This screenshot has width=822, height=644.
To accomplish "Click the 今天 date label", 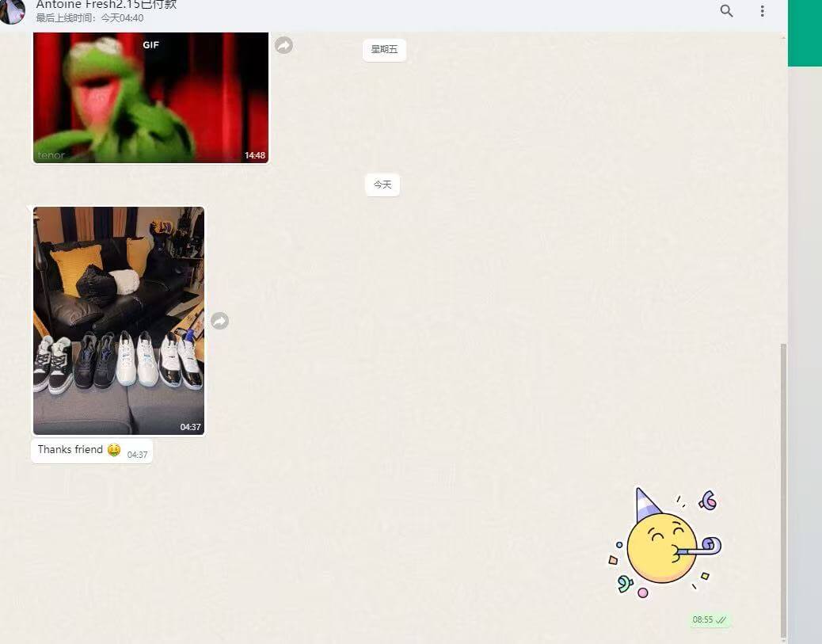I will click(x=382, y=185).
